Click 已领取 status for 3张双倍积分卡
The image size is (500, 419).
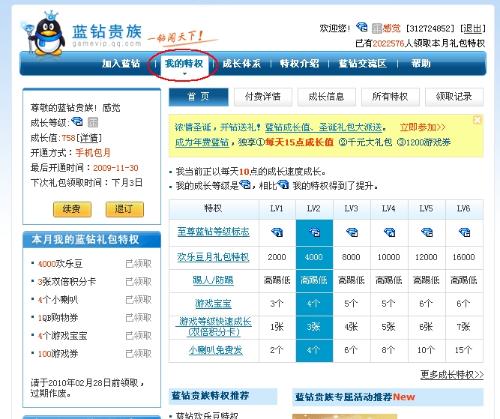tap(138, 282)
